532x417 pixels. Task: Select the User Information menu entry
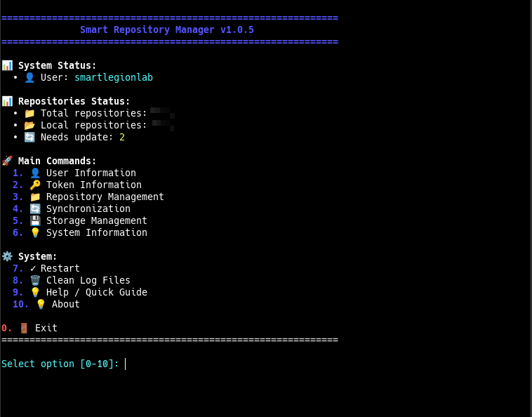point(91,173)
